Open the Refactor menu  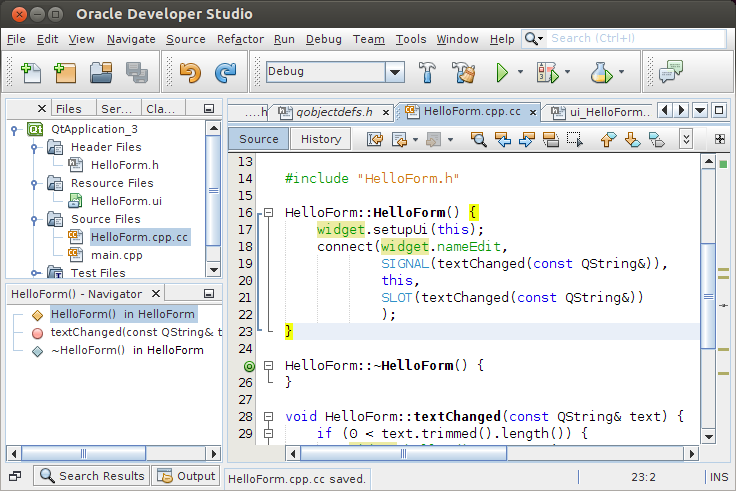(240, 39)
